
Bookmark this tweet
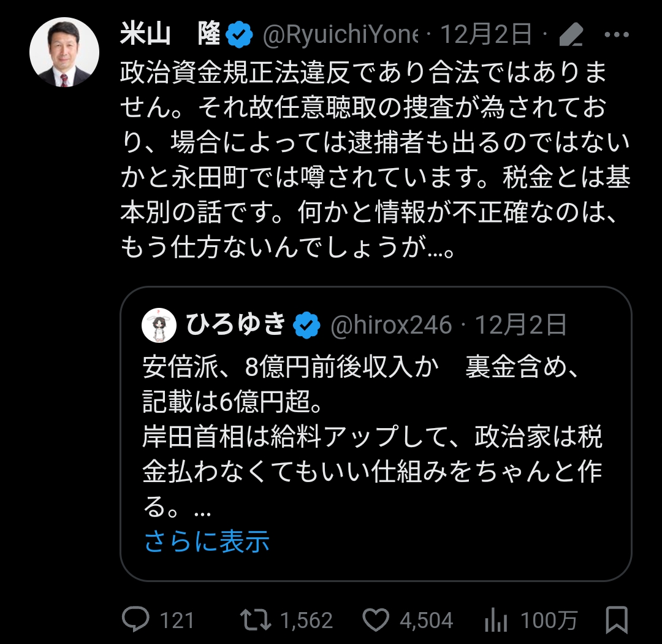(617, 620)
